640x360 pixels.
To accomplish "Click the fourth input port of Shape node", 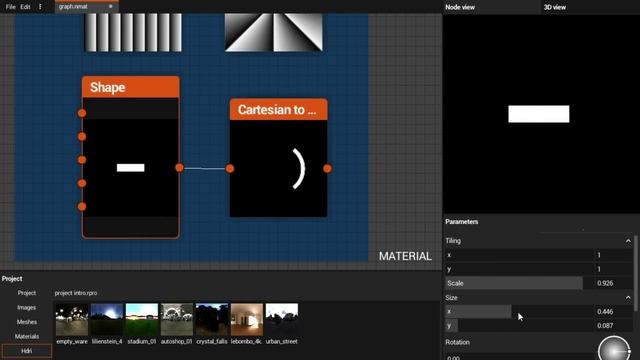I will 82,183.
